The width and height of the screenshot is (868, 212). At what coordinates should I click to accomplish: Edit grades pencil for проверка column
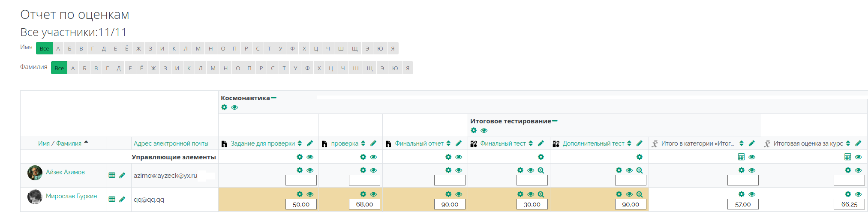pyautogui.click(x=373, y=143)
